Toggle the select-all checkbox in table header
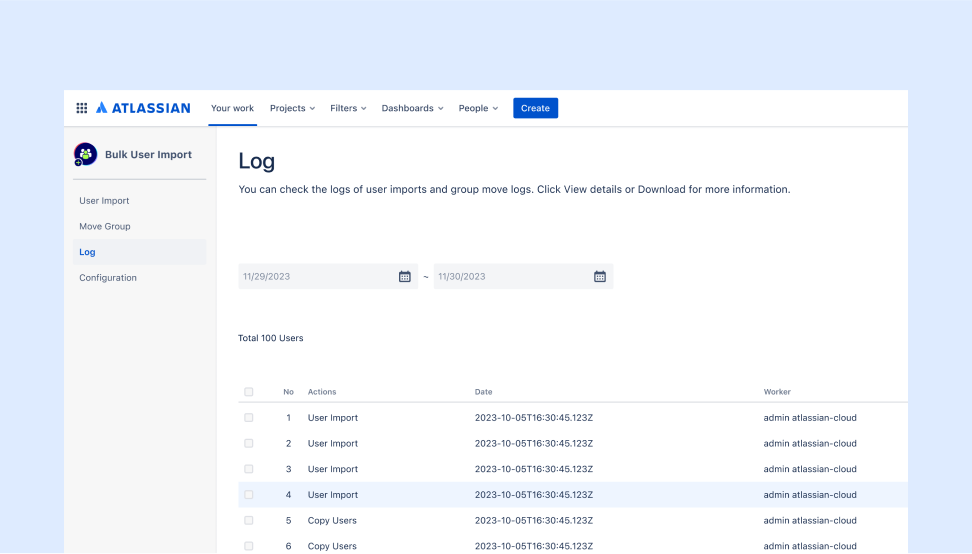Viewport: 972px width, 554px height. pos(249,392)
